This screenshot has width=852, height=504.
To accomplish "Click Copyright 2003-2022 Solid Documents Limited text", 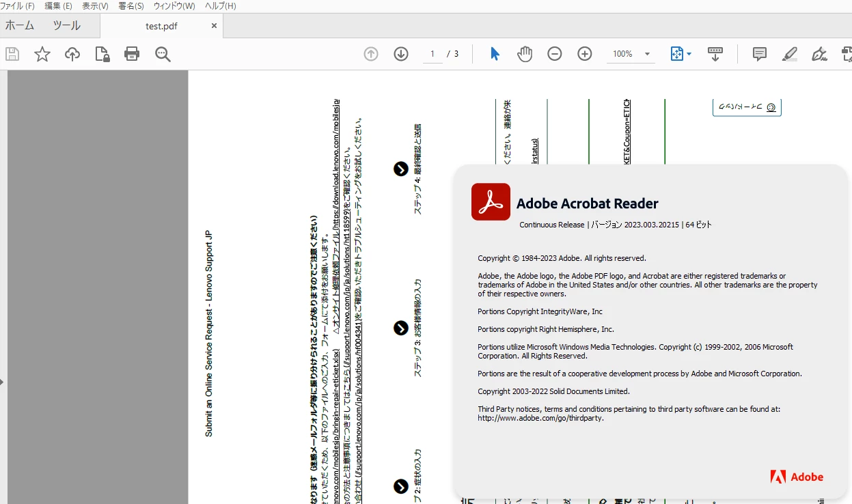I will (553, 391).
